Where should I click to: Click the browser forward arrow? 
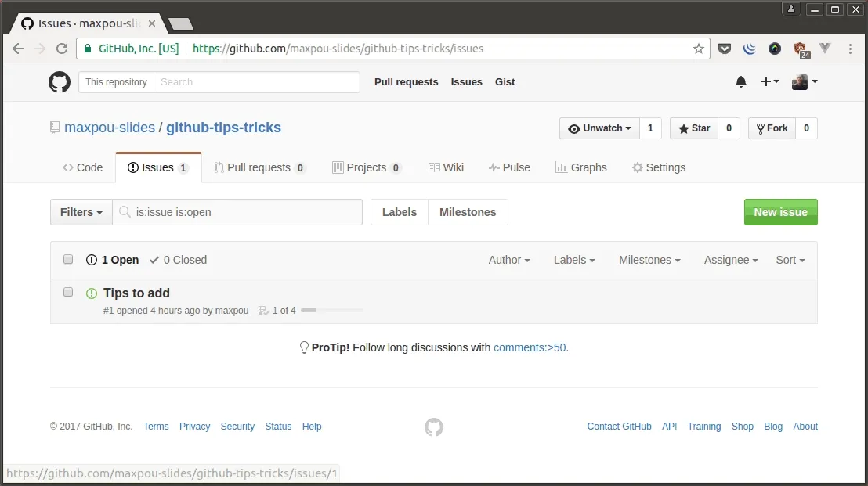click(x=40, y=49)
